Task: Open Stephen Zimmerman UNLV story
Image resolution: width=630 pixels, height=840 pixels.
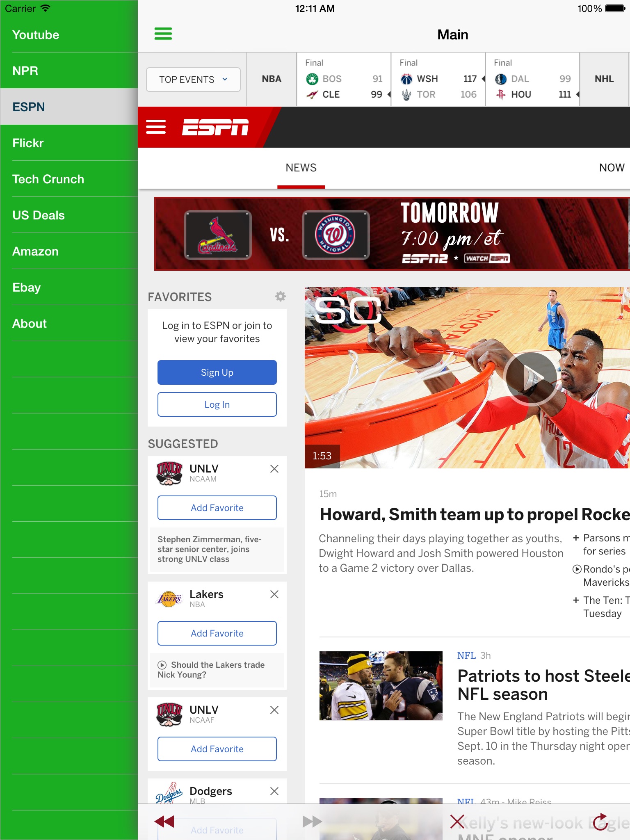Action: (217, 549)
